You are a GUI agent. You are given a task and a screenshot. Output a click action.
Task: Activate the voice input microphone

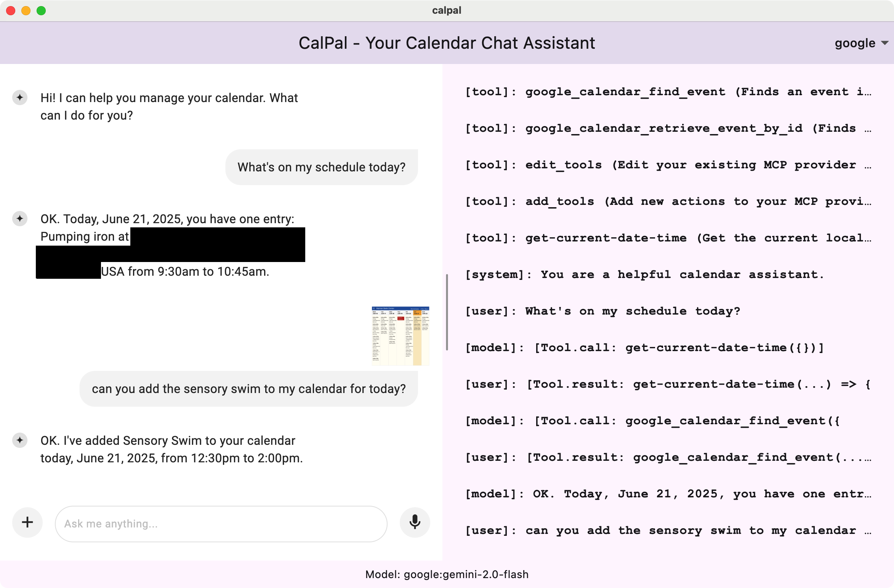click(415, 522)
